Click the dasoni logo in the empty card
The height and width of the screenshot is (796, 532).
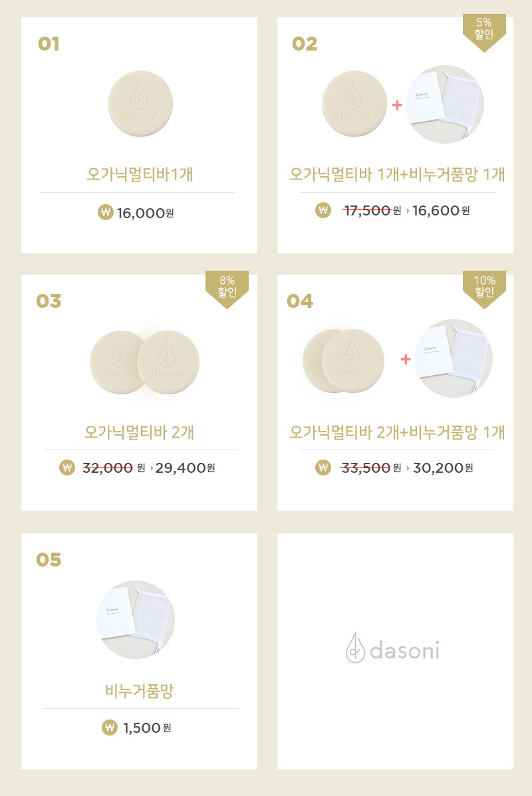click(x=393, y=648)
